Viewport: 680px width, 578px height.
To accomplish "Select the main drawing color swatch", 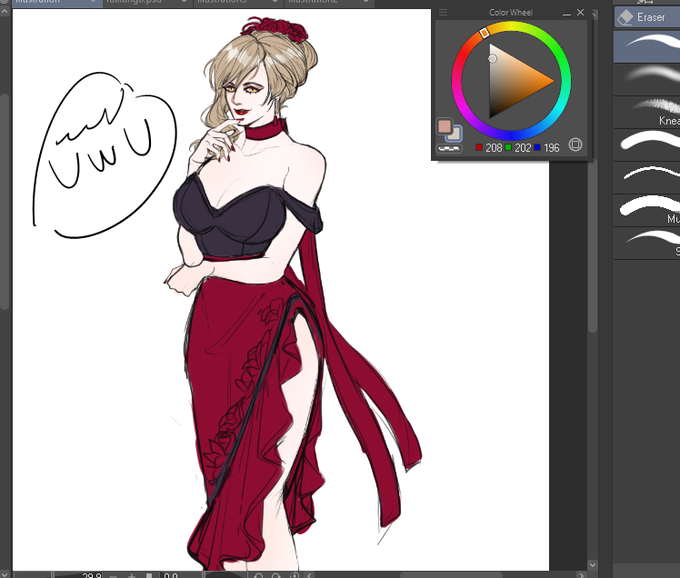I will pos(445,126).
